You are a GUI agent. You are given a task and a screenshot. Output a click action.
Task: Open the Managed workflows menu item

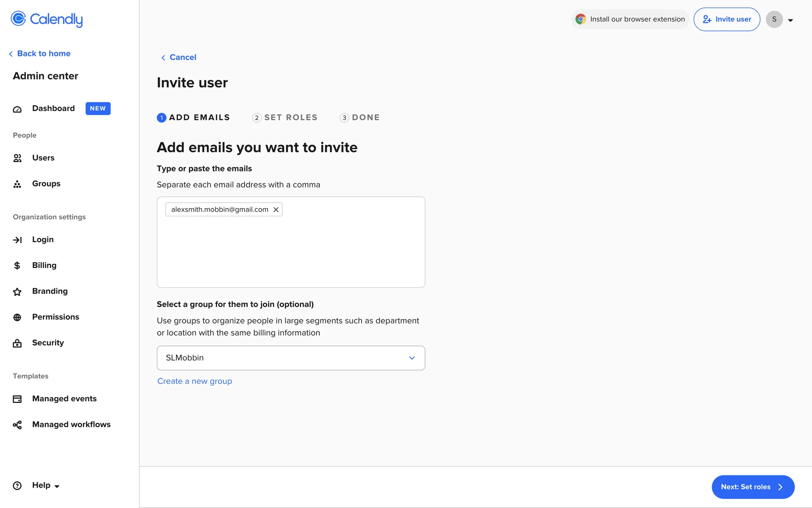(71, 425)
